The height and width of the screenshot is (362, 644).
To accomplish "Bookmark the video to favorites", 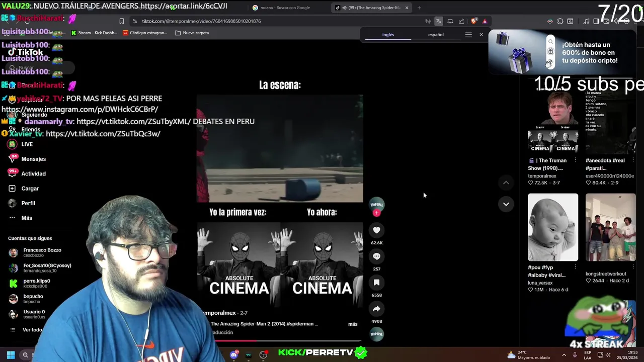I will point(376,283).
